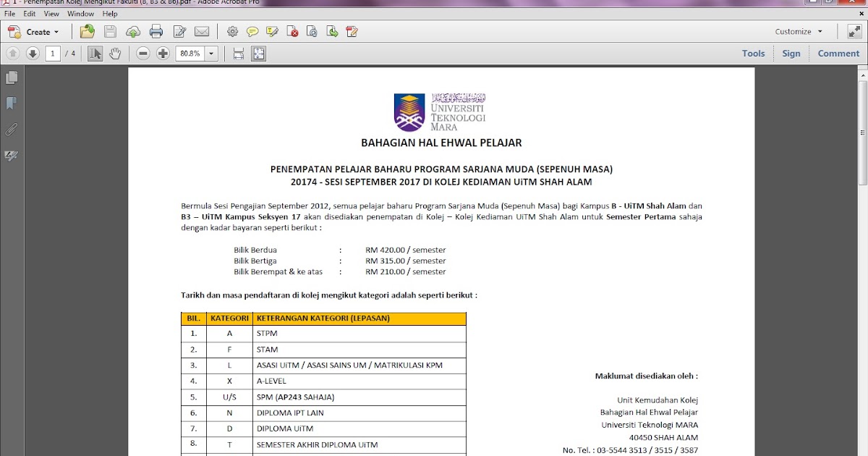This screenshot has width=868, height=456.
Task: Click table header 'KATEGORI'
Action: coord(229,318)
